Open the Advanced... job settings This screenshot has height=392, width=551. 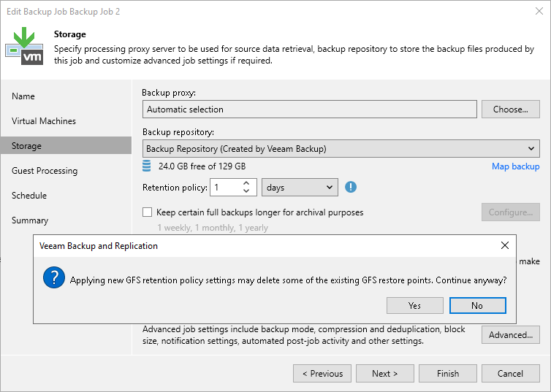(511, 335)
